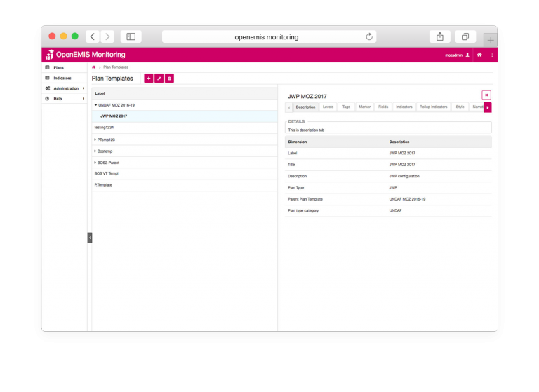This screenshot has width=539, height=392.
Task: Collapse the side panel with splitter handle
Action: pos(90,238)
